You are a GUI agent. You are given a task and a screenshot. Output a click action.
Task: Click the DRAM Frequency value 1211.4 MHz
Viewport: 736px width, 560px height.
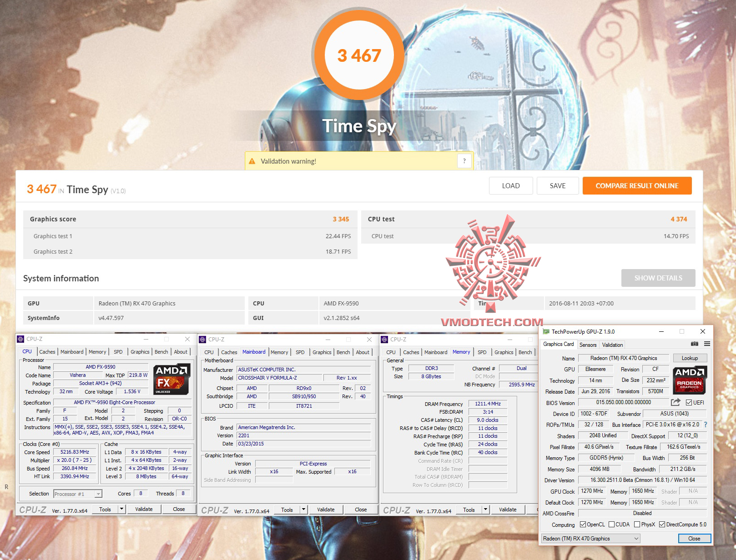(x=488, y=404)
